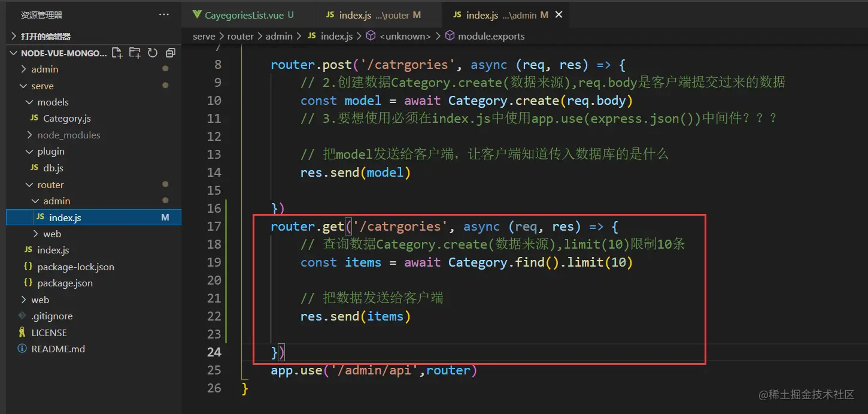Open the explorer more actions ellipsis
This screenshot has height=414, width=868.
(164, 14)
